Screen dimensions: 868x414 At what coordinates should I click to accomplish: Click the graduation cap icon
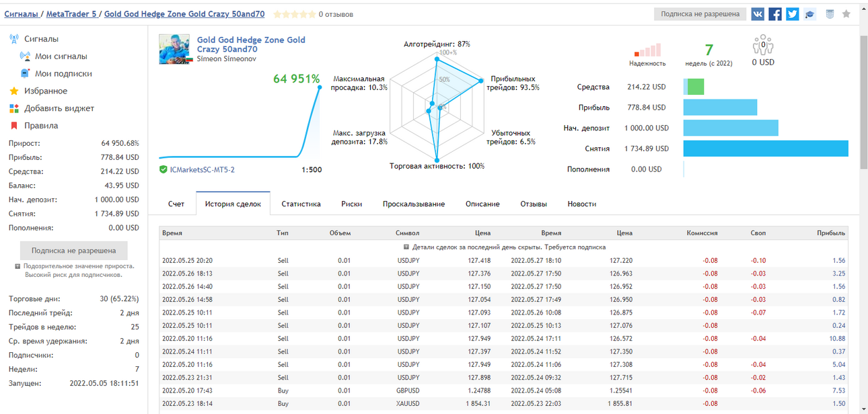(x=810, y=13)
